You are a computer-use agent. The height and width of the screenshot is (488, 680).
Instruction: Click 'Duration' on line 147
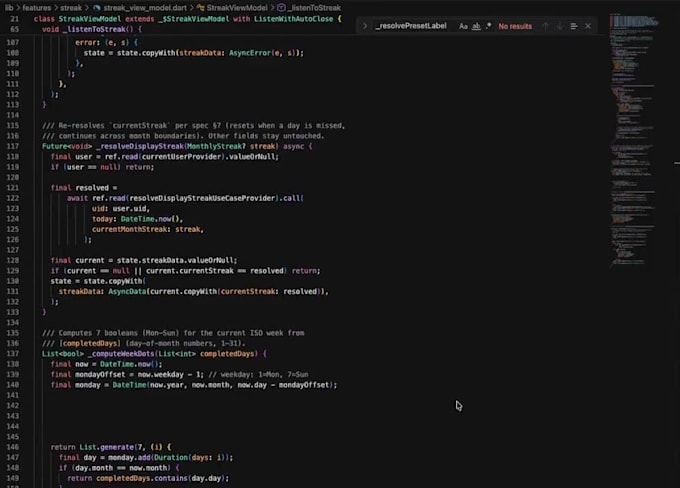pos(171,458)
